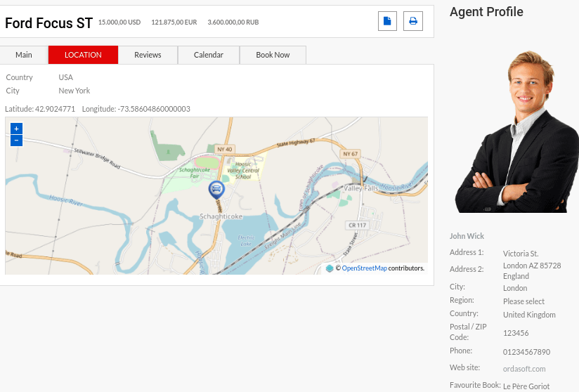Click the postal code 123456
The height and width of the screenshot is (392, 579).
516,333
